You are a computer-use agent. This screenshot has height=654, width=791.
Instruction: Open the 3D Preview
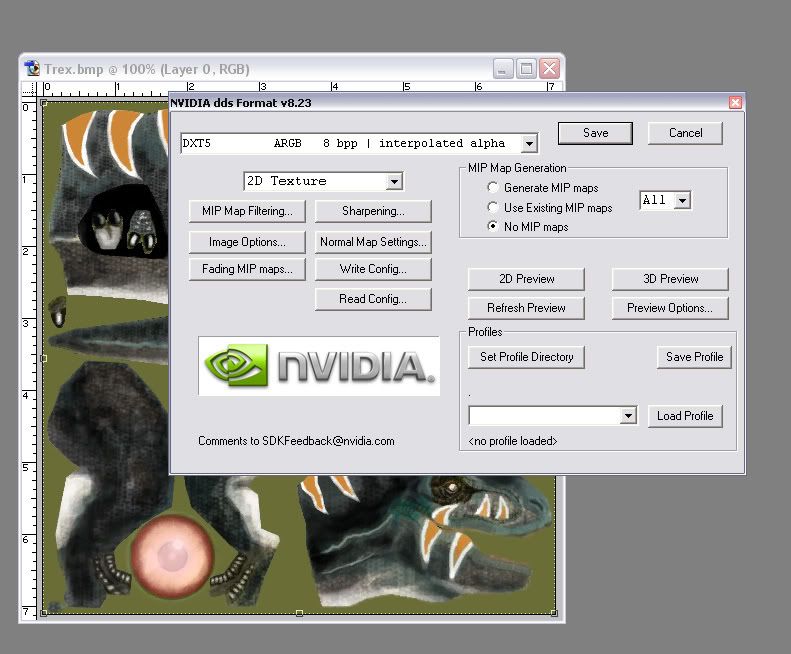670,279
